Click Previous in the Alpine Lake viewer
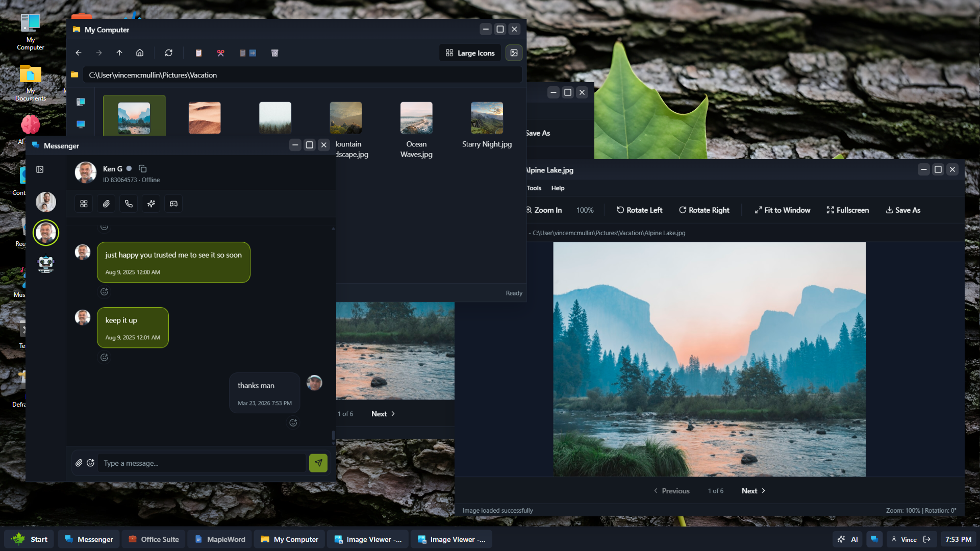980x551 pixels. pyautogui.click(x=672, y=491)
